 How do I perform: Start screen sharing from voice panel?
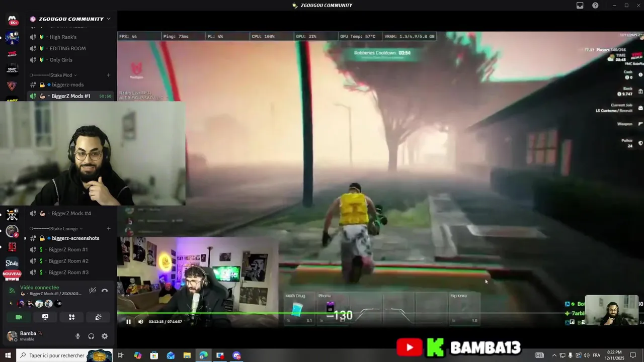tap(45, 317)
